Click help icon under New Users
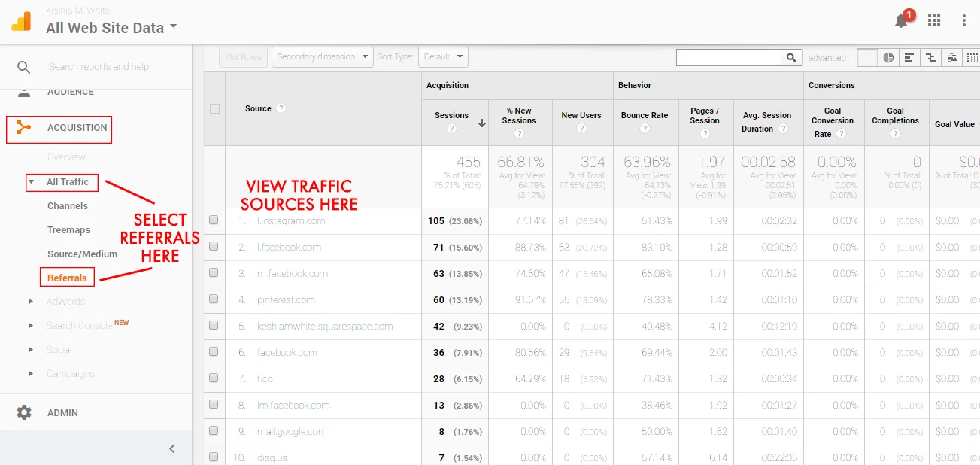 click(x=581, y=129)
